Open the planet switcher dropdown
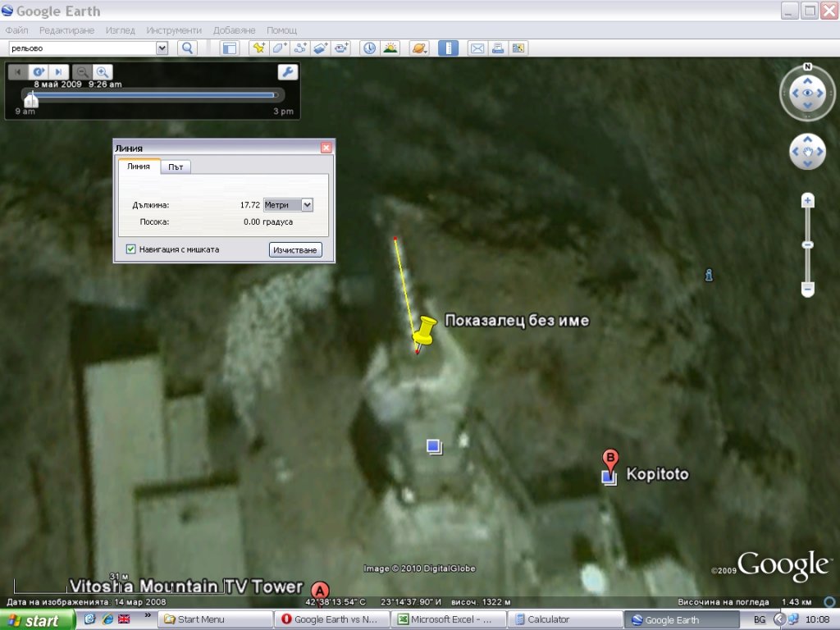The image size is (840, 630). click(419, 48)
